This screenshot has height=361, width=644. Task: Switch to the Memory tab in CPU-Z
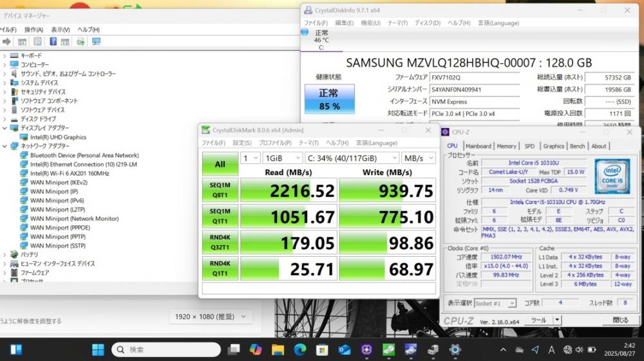click(506, 146)
